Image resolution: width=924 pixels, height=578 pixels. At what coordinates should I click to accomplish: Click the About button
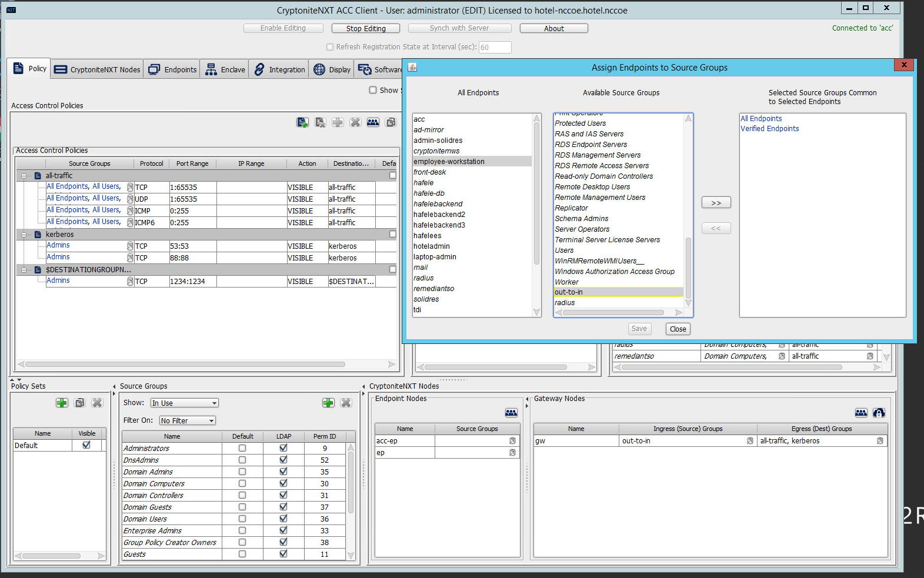553,28
